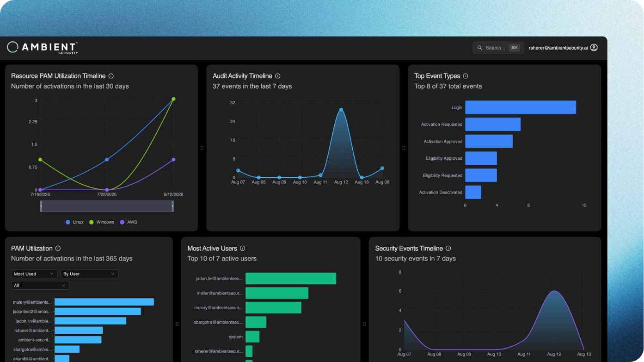Open the user profile avatar icon
644x362 pixels.
pyautogui.click(x=594, y=48)
